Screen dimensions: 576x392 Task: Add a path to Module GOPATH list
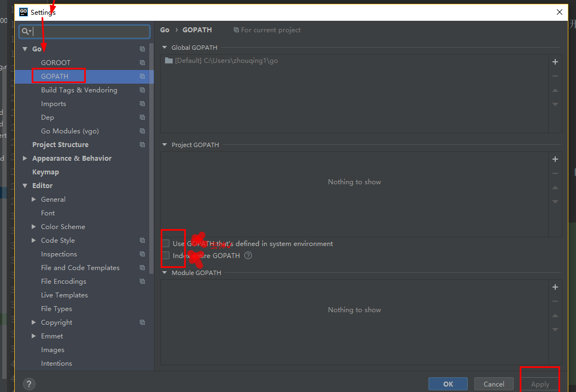(x=555, y=287)
